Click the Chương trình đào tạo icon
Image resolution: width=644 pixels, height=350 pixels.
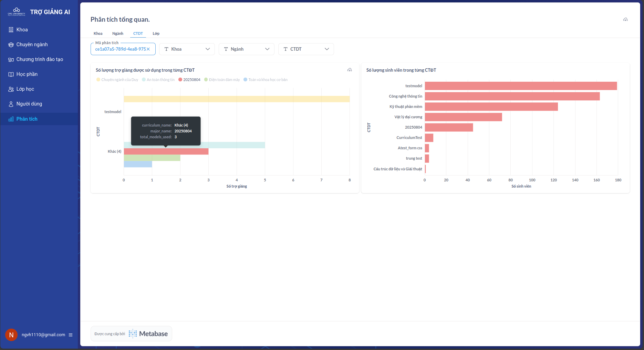(11, 60)
